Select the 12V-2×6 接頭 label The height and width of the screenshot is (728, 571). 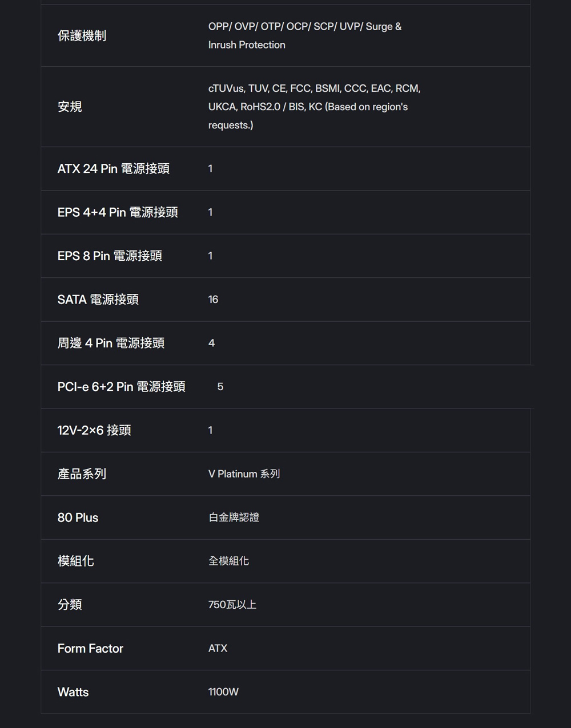click(x=94, y=430)
